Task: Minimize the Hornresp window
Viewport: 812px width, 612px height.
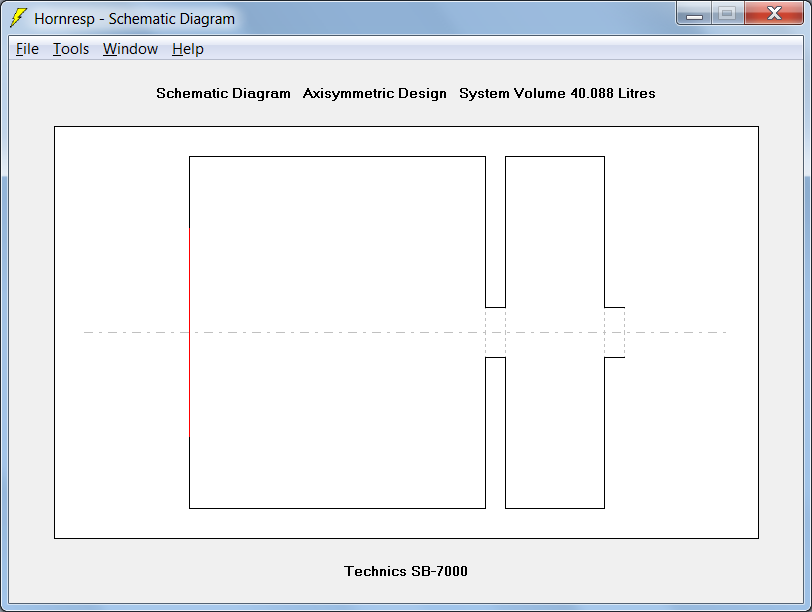Action: tap(694, 13)
